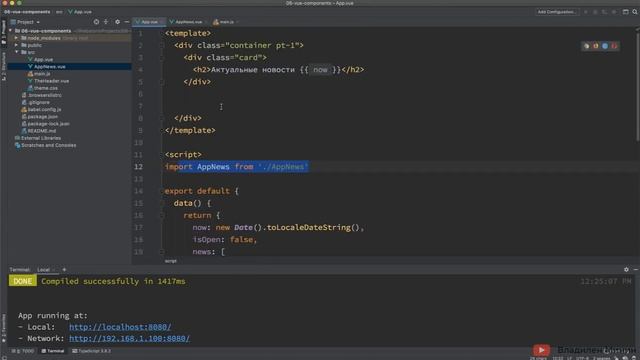Click 06-vue-components in the breadcrumb path
Screen dimensions: 640x360
[x=27, y=12]
